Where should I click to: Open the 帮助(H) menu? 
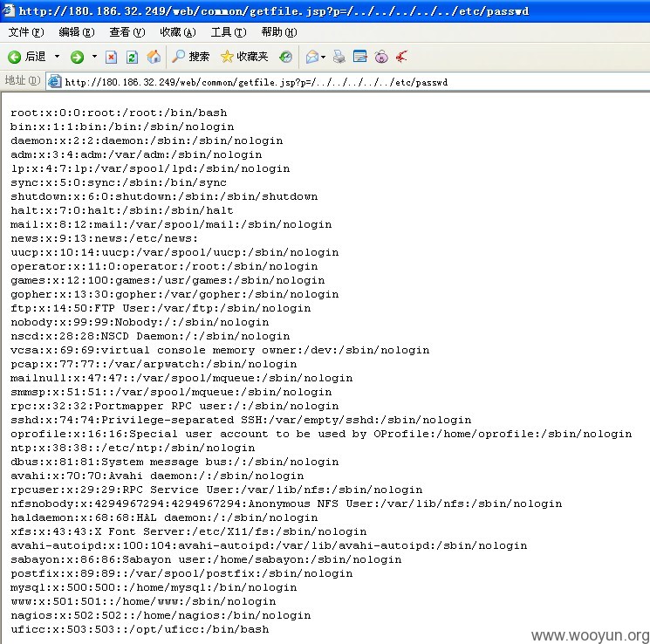tap(279, 32)
